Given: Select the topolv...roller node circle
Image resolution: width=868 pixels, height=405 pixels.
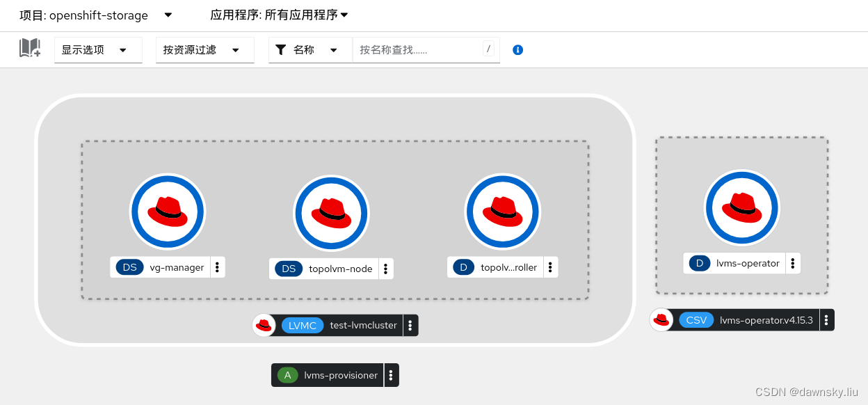Looking at the screenshot, I should (502, 212).
